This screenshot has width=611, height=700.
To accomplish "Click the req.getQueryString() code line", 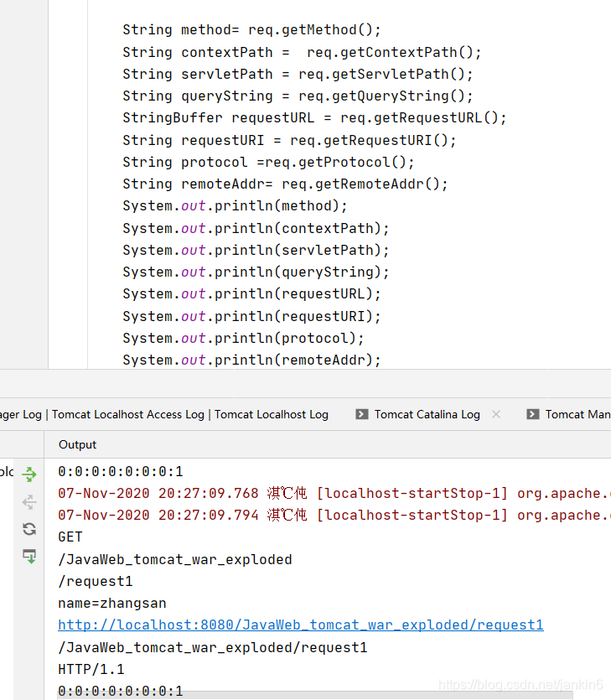I will [x=298, y=96].
